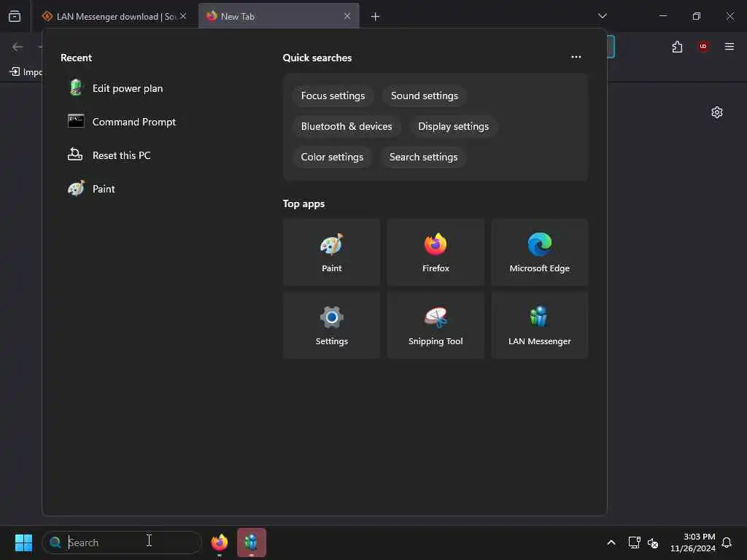747x560 pixels.
Task: Close the New Tab tab
Action: pos(347,16)
